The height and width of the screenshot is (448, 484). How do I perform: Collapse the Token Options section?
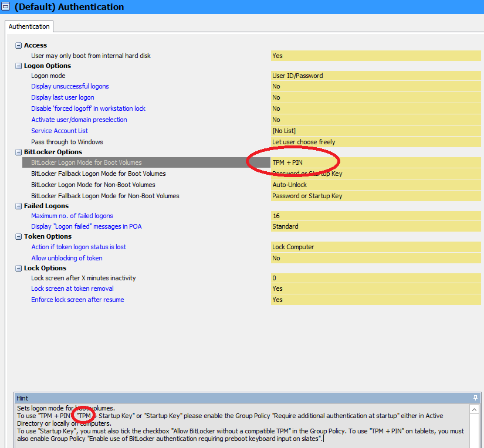(19, 237)
